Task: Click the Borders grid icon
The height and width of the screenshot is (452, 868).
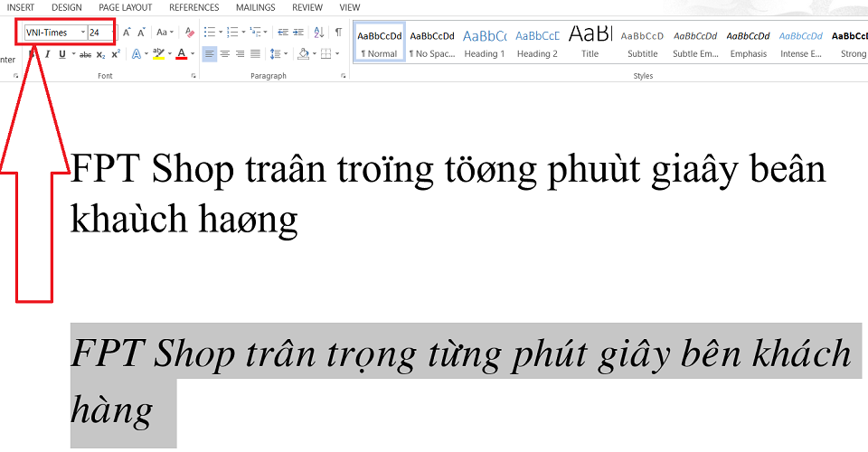Action: pyautogui.click(x=326, y=53)
